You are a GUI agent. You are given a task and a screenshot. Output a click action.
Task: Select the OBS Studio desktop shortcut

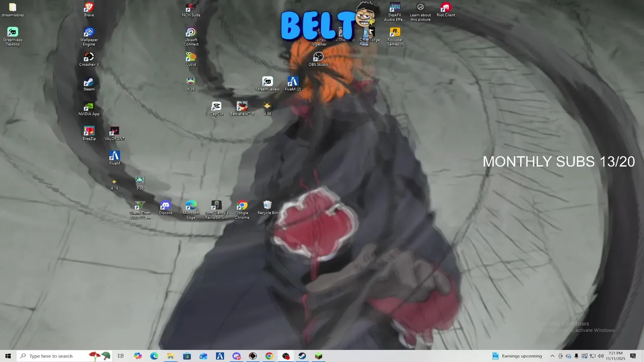[x=318, y=59]
